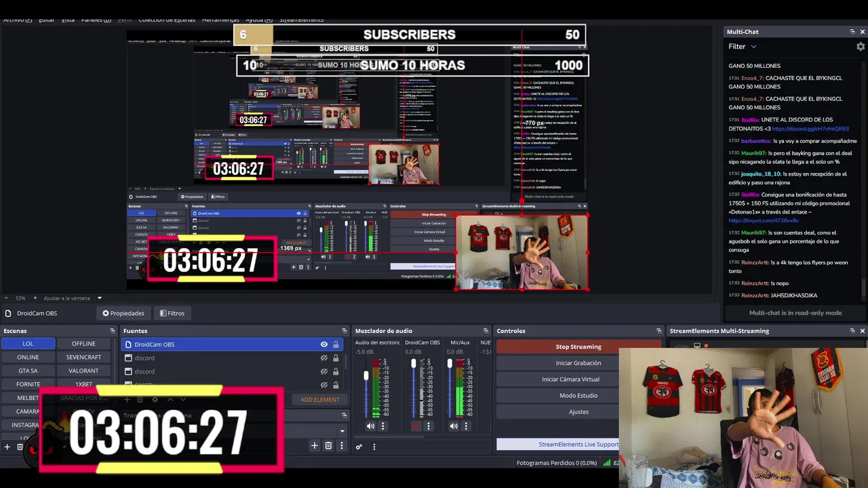Switch to the SEVENCRAFT scene
The height and width of the screenshot is (488, 868).
(83, 357)
